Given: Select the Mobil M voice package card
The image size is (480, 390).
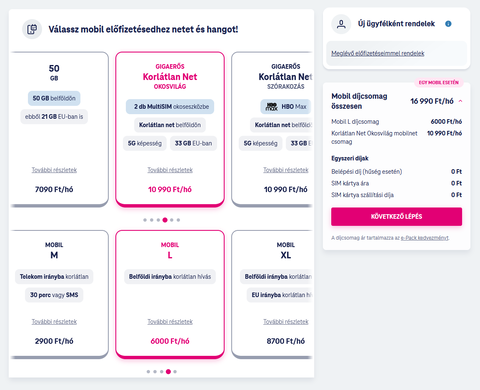Looking at the screenshot, I should (58, 294).
